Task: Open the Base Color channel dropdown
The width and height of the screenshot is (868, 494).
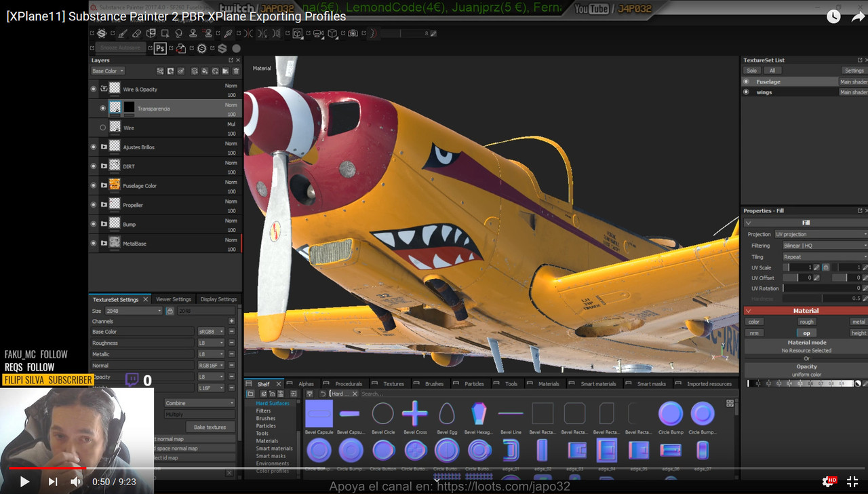Action: coord(108,71)
